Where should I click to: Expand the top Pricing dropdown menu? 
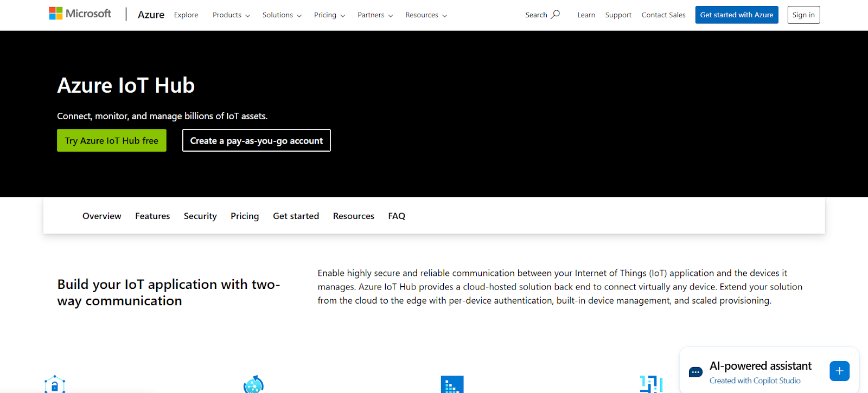pos(329,15)
